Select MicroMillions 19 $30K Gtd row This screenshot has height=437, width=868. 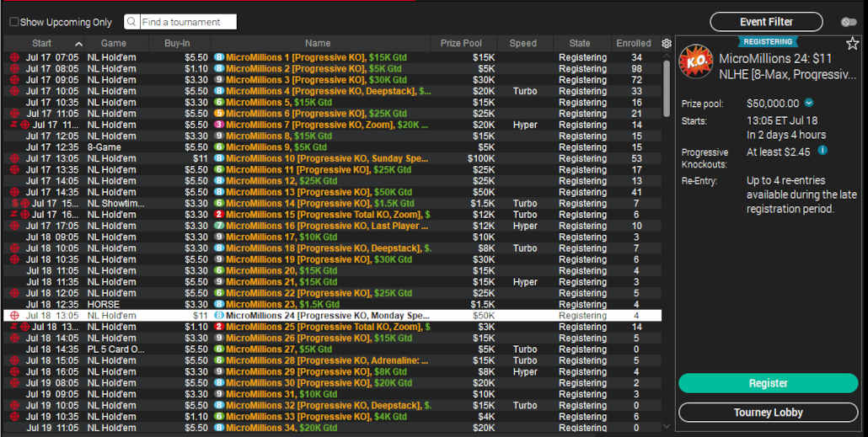coord(332,259)
